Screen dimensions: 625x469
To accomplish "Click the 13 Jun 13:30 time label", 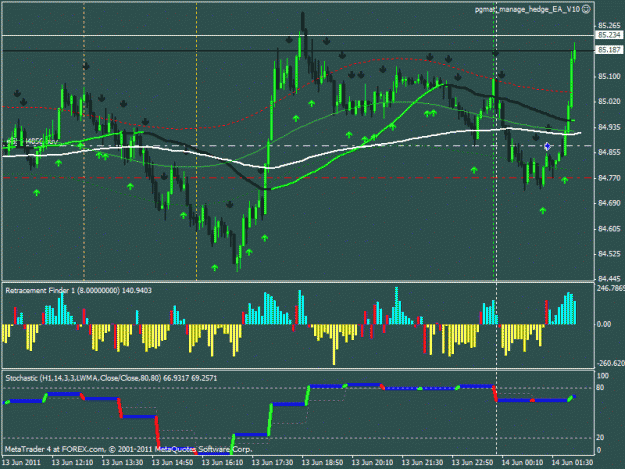I will (122, 463).
